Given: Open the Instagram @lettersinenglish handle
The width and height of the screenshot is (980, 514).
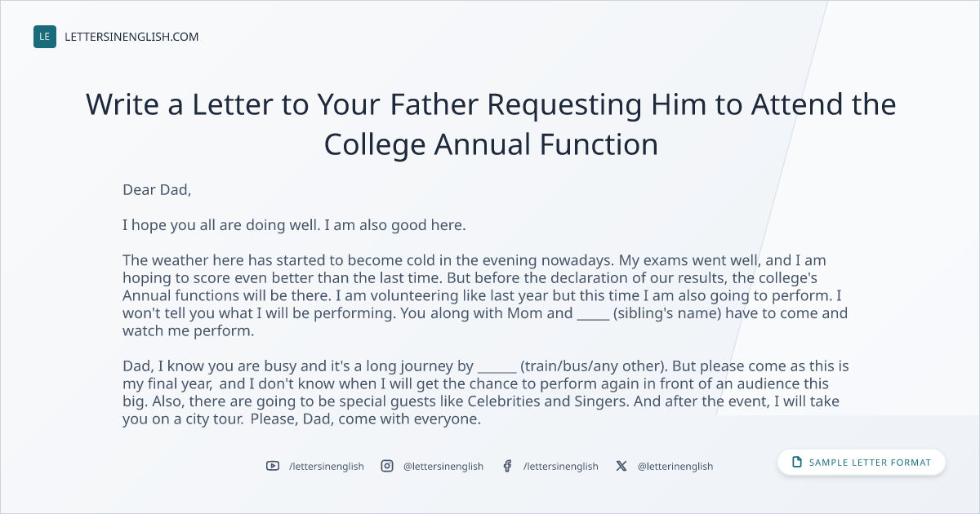Looking at the screenshot, I should pos(443,466).
